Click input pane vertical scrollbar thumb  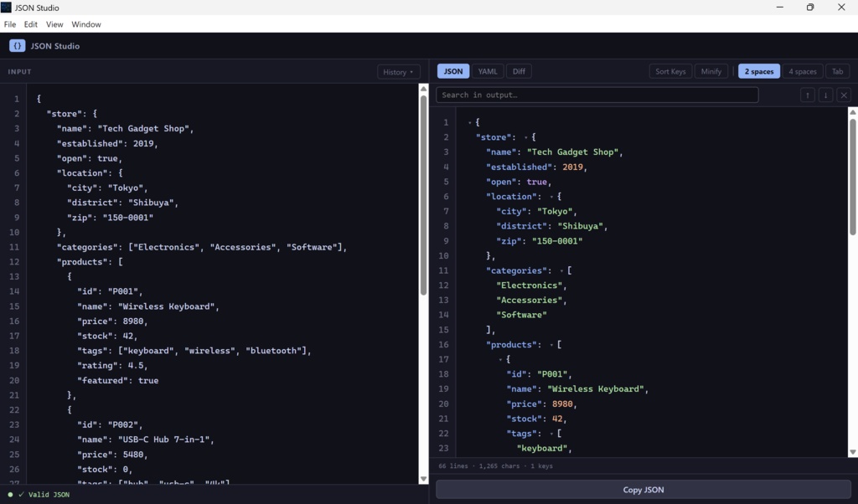point(423,195)
